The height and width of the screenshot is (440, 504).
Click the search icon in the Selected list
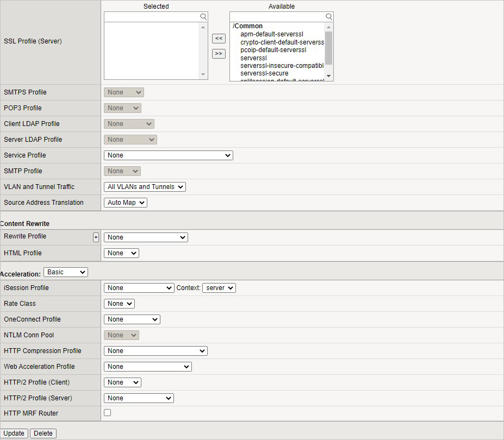(203, 17)
